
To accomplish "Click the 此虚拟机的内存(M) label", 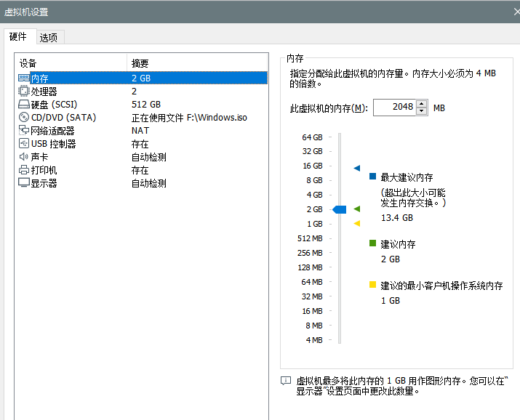I will point(329,108).
